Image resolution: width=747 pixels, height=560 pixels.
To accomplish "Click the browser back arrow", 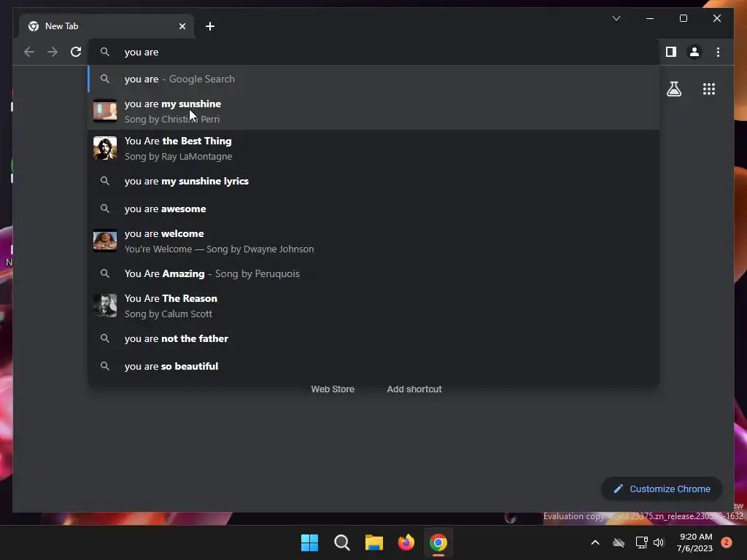I will tap(29, 52).
